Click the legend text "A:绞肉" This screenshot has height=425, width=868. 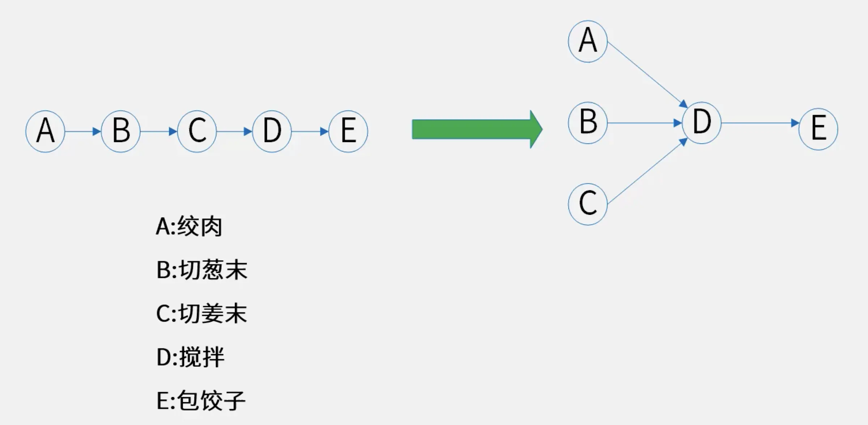[x=189, y=227]
